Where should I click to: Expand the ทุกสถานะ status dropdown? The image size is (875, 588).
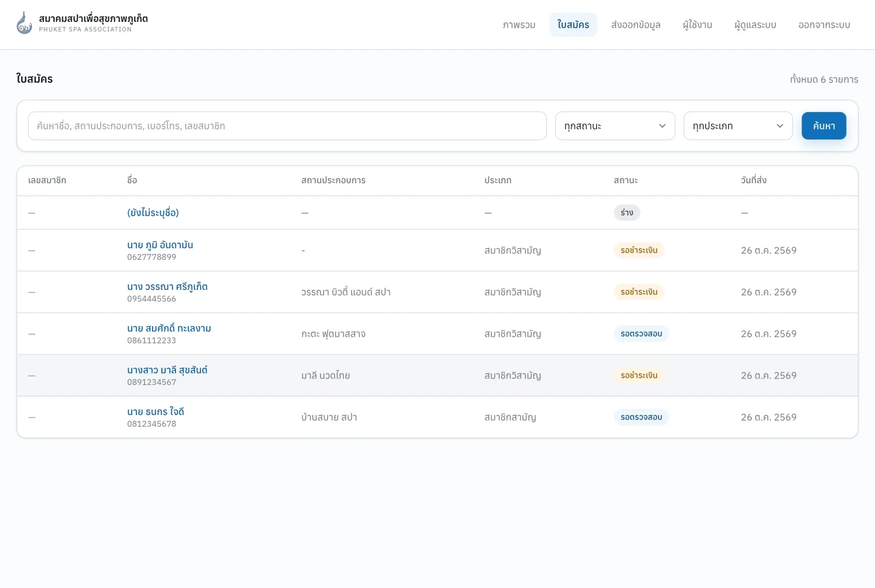tap(615, 126)
